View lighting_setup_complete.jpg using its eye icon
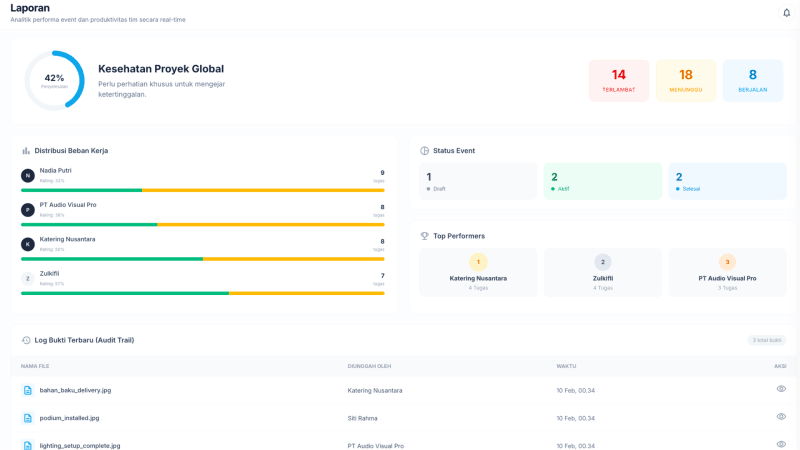Image resolution: width=800 pixels, height=450 pixels. coord(781,444)
